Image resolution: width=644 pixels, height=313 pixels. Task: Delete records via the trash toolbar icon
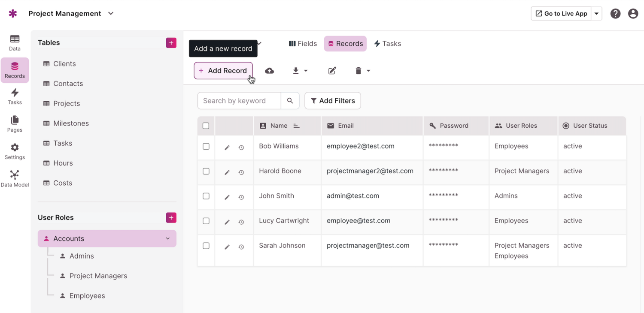click(x=359, y=70)
